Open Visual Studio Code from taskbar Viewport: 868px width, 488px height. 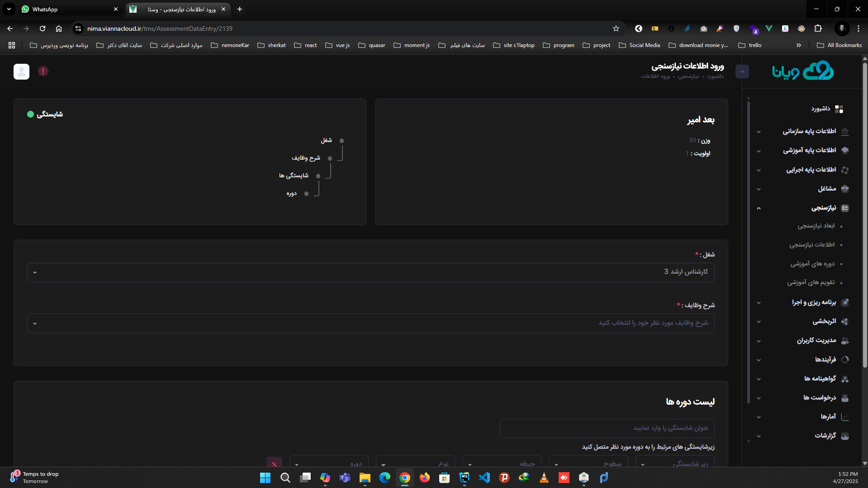click(484, 478)
